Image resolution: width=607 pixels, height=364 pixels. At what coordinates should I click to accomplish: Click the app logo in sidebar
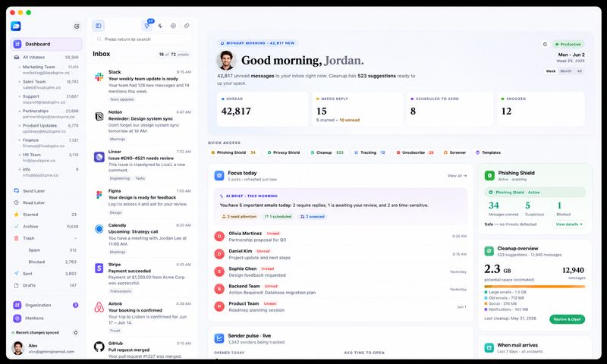[x=16, y=26]
